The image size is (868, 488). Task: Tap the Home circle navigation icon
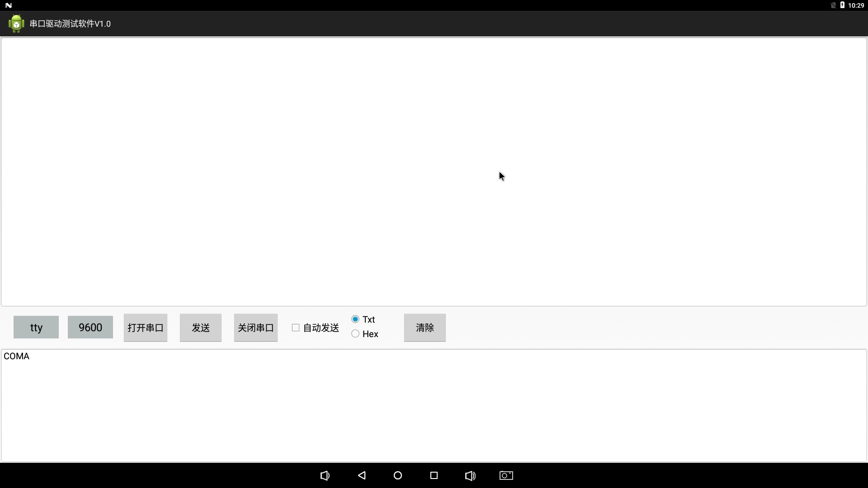[x=397, y=475]
